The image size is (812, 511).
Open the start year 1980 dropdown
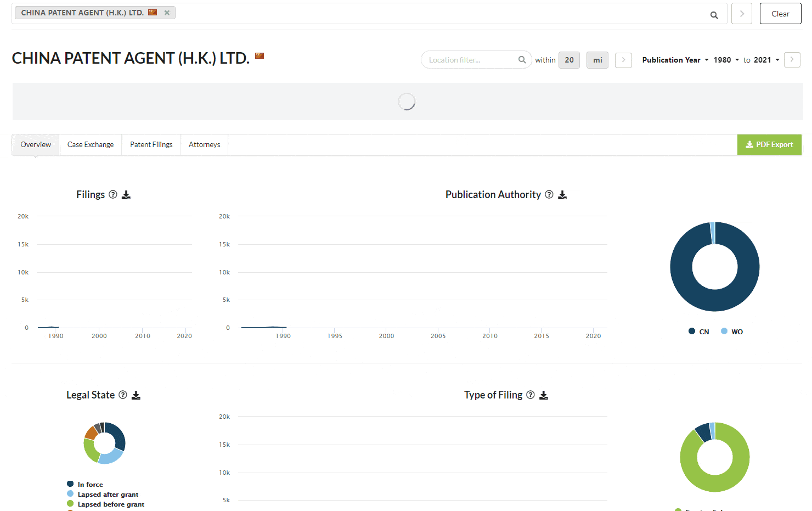[x=726, y=60]
